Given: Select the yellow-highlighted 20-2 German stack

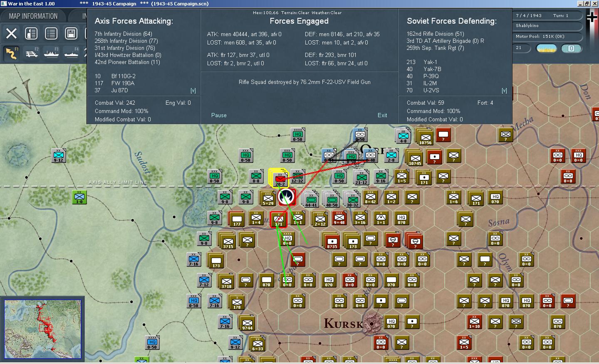Looking at the screenshot, I should (279, 178).
